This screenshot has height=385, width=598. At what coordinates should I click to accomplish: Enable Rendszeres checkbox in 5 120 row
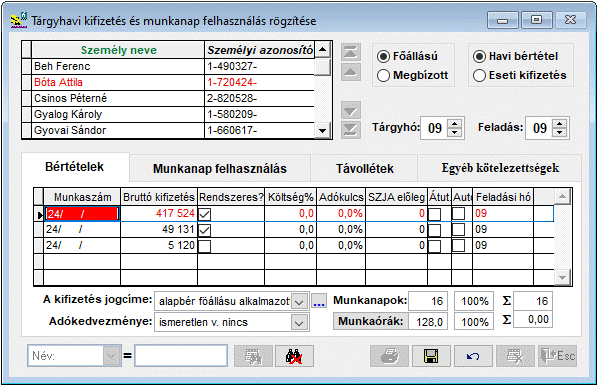tap(204, 246)
